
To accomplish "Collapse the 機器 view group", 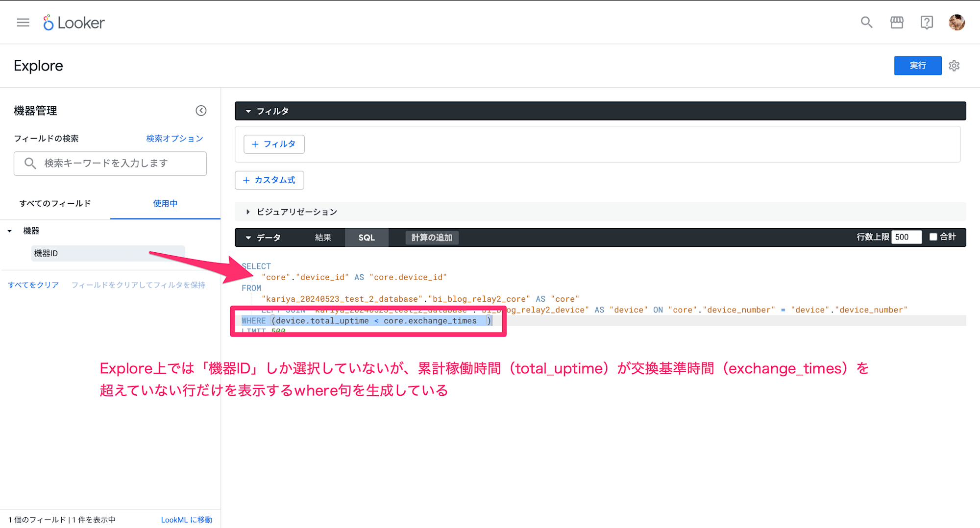I will pos(9,231).
